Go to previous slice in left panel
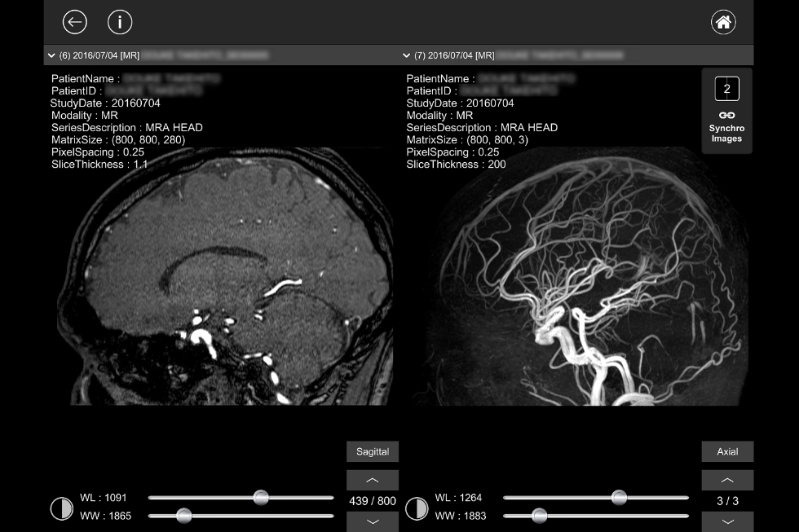Screen dimensions: 799x532 pyautogui.click(x=373, y=480)
